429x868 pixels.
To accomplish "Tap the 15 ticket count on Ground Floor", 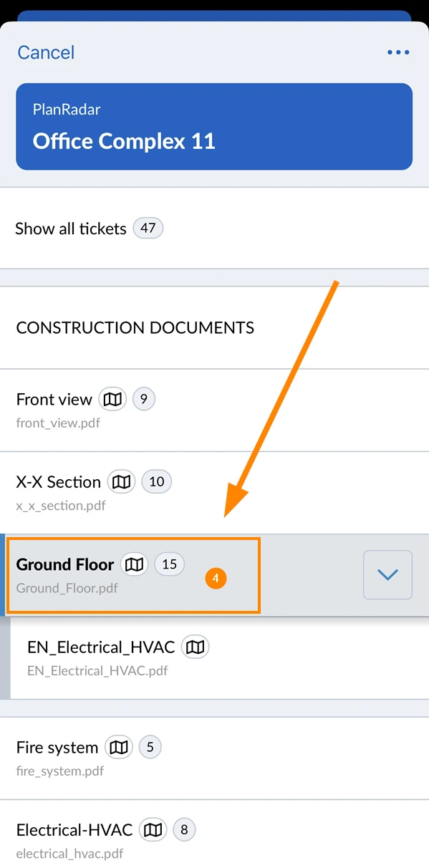I will [x=169, y=564].
